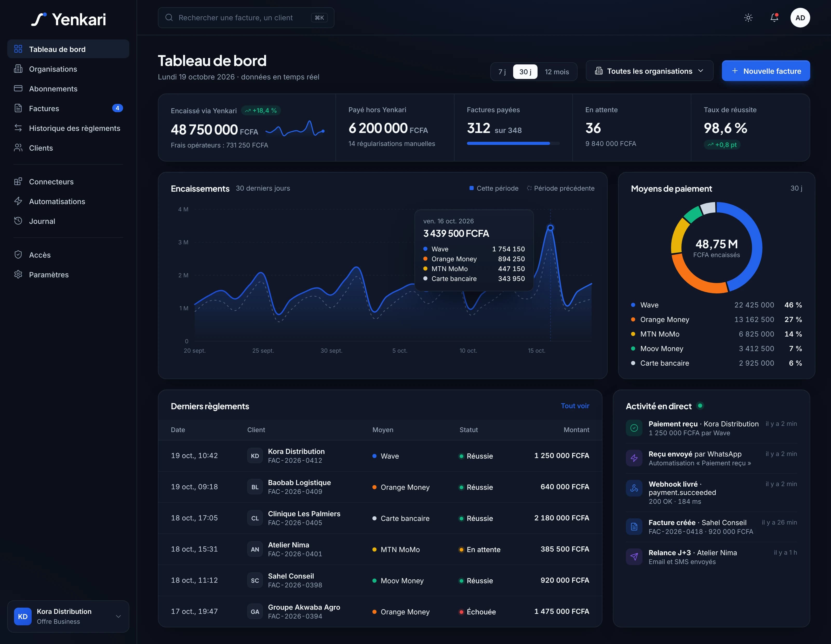Click the Journal history icon in sidebar
The image size is (831, 644).
pos(18,221)
